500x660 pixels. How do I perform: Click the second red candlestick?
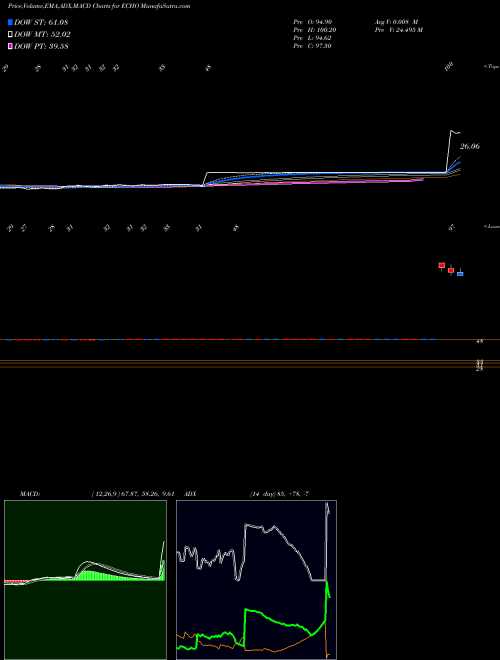pos(451,270)
